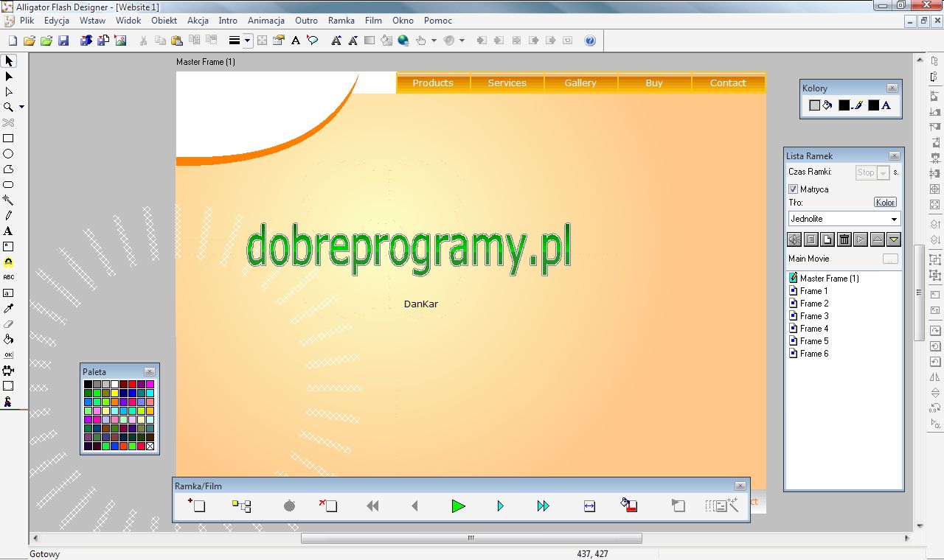Select the Fill bucket tool

click(9, 339)
